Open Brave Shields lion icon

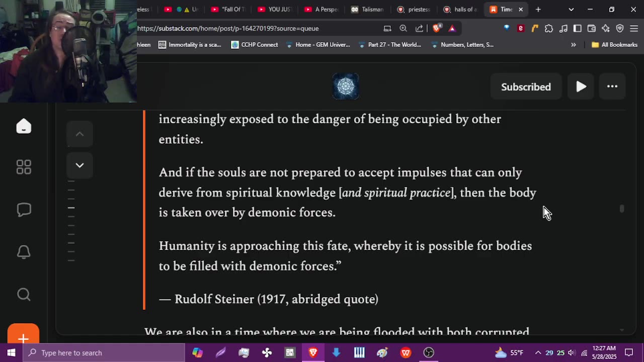point(436,28)
